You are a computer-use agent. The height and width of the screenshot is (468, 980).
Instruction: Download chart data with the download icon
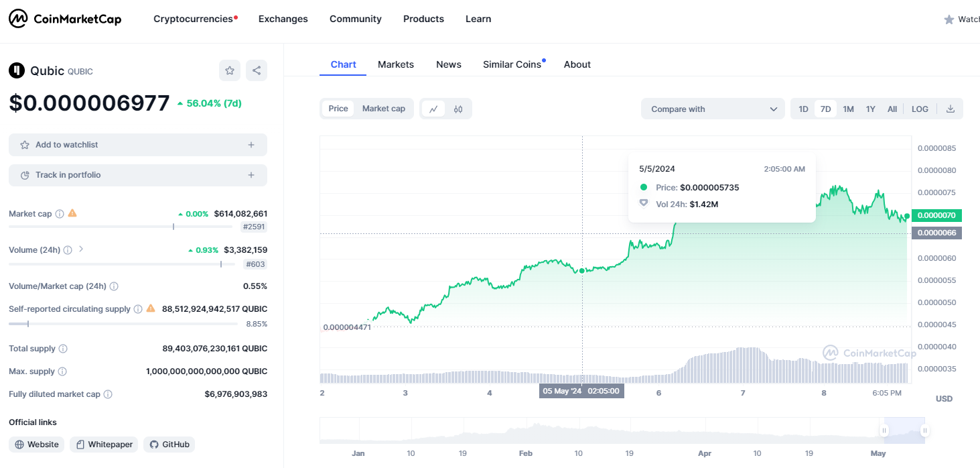pos(950,109)
